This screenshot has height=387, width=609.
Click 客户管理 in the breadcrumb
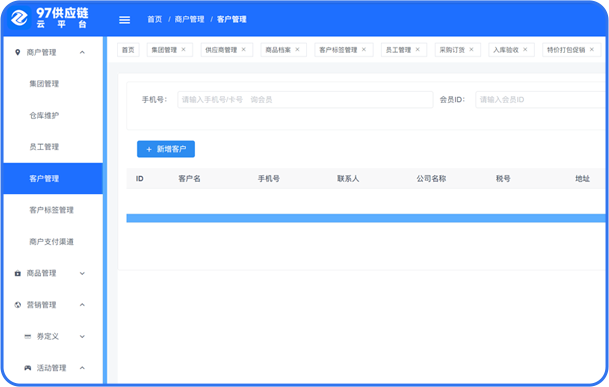click(x=232, y=19)
